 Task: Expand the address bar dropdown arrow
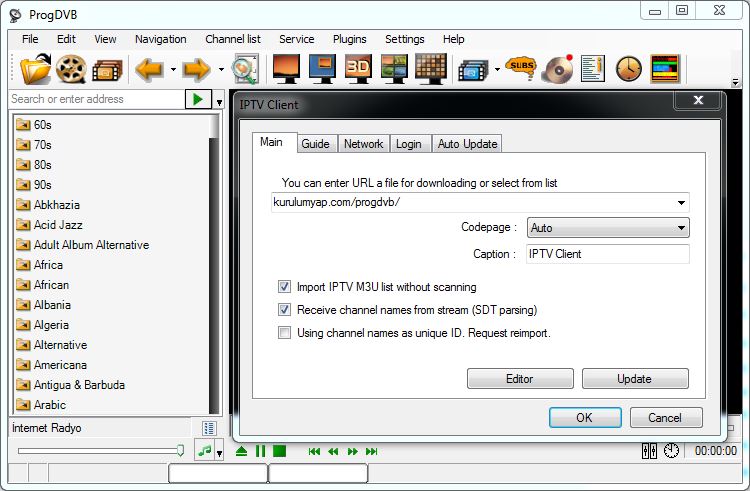tap(219, 102)
